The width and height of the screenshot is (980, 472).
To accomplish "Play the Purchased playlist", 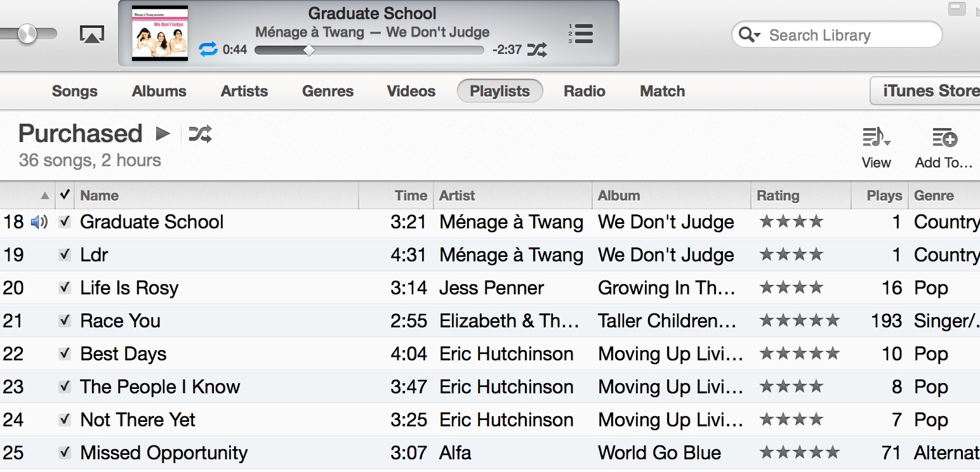I will pos(163,134).
